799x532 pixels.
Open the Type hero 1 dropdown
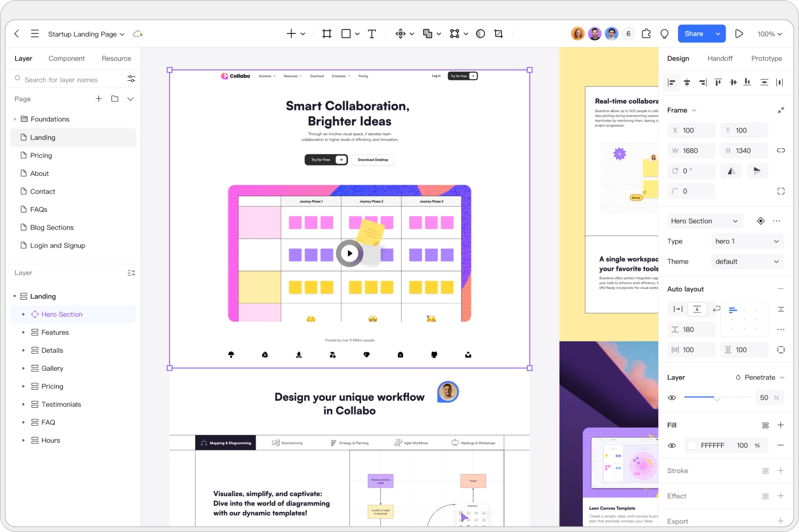click(x=747, y=241)
